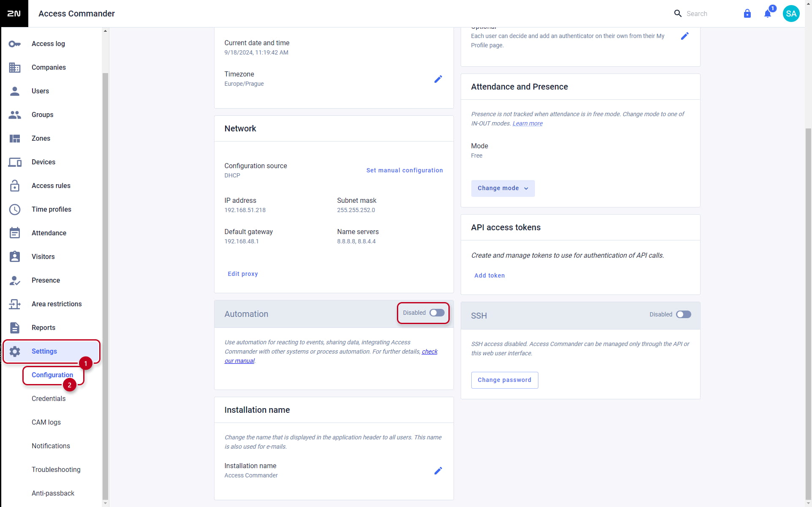Click the Companies building icon

click(15, 68)
